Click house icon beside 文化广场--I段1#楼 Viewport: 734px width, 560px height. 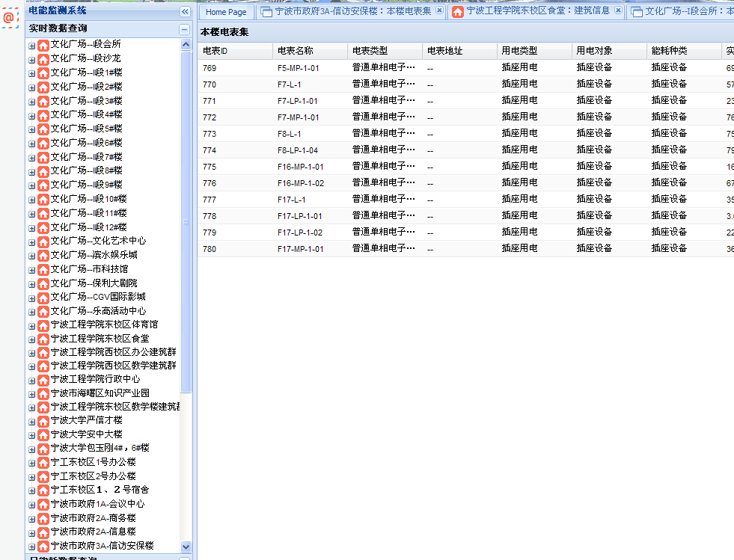point(43,73)
